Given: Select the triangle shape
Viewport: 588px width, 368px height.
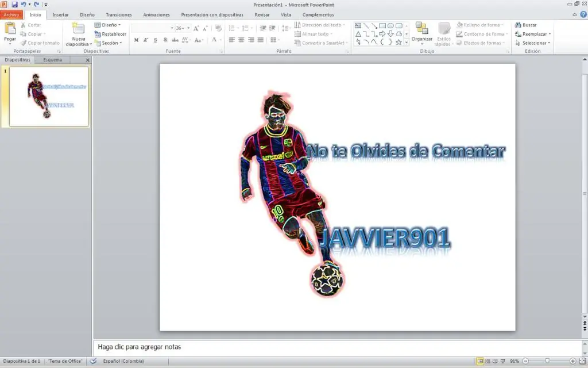Looking at the screenshot, I should pyautogui.click(x=358, y=34).
